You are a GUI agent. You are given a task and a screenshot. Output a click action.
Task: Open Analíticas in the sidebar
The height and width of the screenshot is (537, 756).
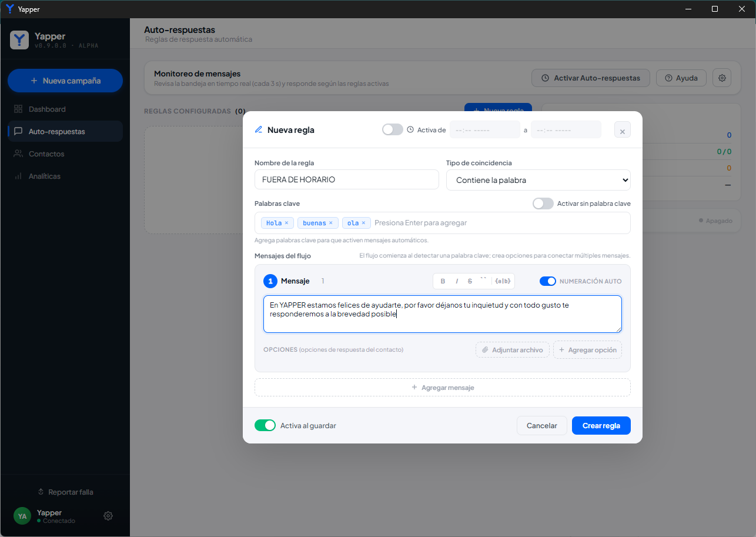65,176
